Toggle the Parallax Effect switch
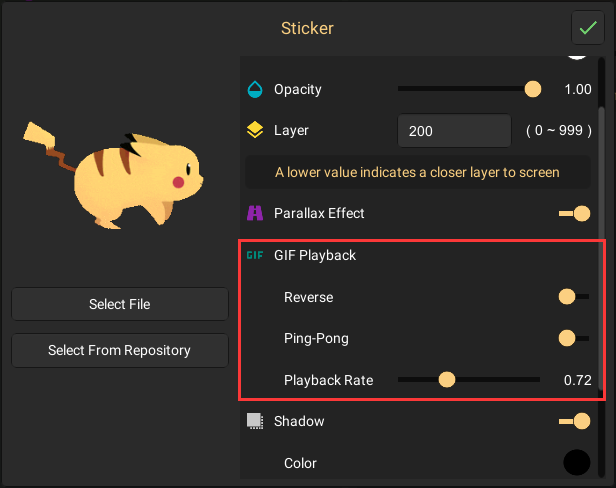This screenshot has height=488, width=616. 574,213
